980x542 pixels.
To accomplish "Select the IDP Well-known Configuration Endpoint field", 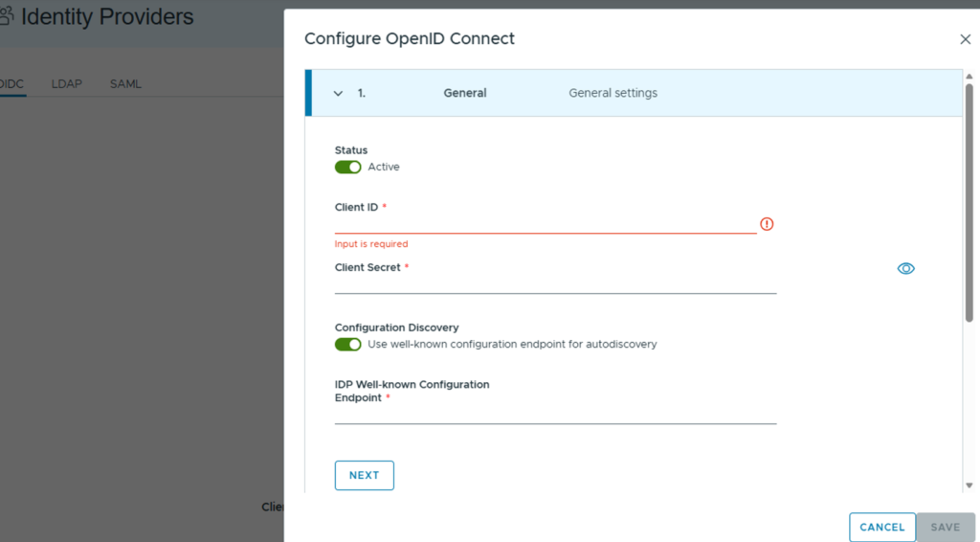I will [555, 414].
